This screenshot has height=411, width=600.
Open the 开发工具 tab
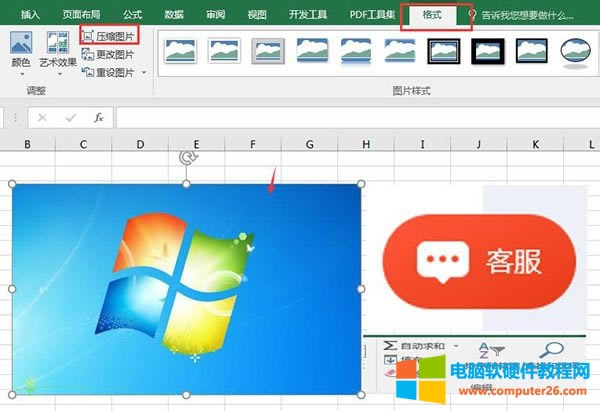(308, 15)
